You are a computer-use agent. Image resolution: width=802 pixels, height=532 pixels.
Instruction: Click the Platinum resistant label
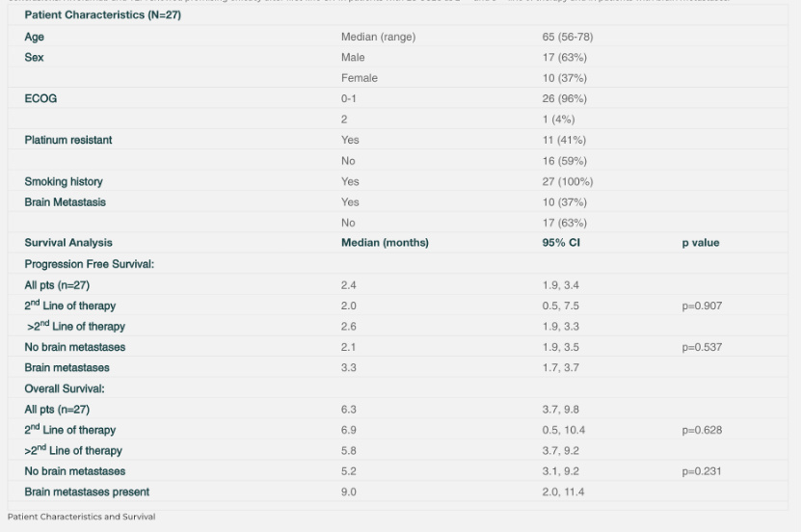click(68, 140)
